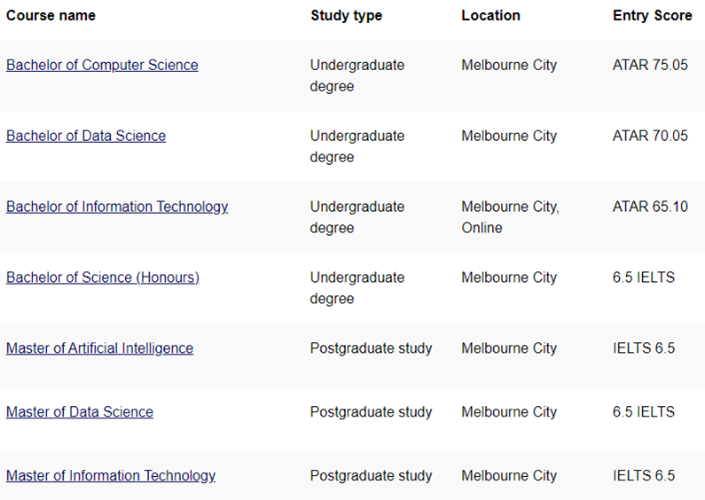Click Master of Data Science's Melbourne City cell
Viewport: 705px width, 500px height.
point(509,412)
